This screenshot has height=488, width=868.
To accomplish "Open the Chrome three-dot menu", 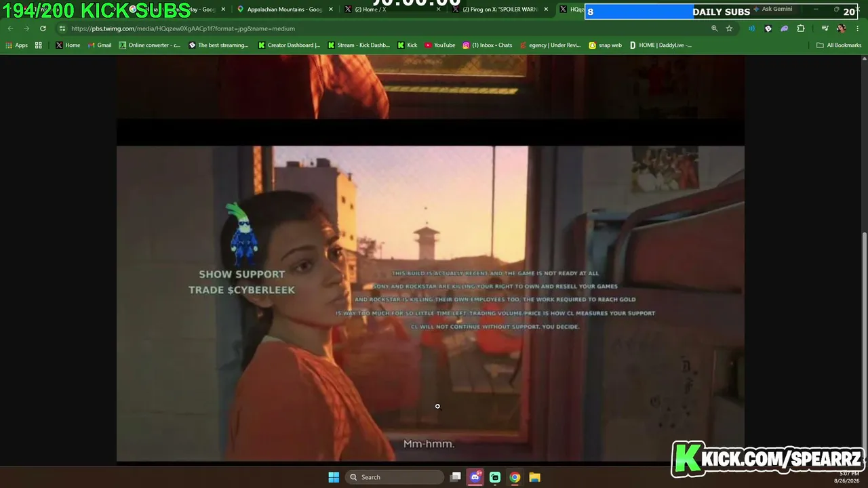I will click(x=856, y=28).
